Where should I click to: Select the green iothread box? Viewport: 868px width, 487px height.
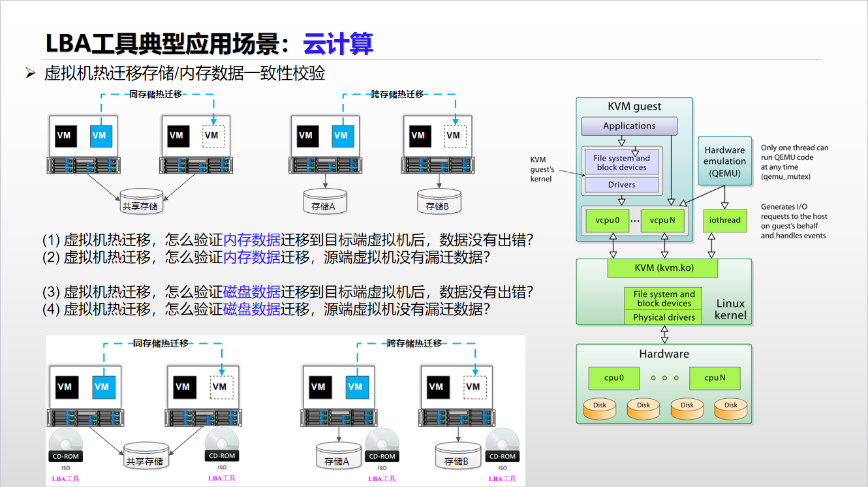(x=725, y=220)
